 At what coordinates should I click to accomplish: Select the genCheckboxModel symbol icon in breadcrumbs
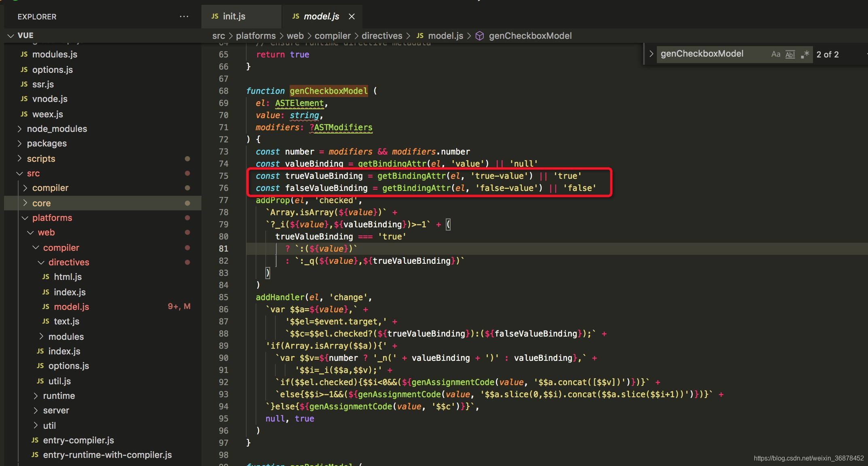click(x=480, y=36)
